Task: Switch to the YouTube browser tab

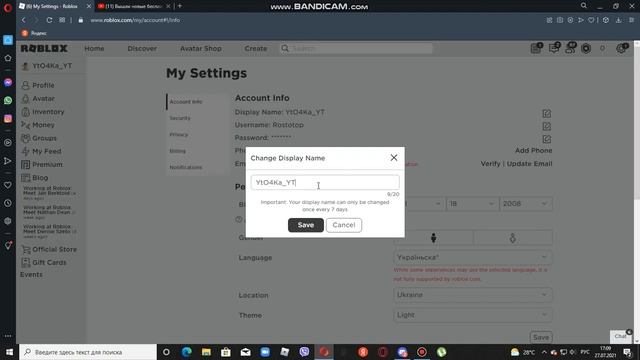Action: coord(134,6)
